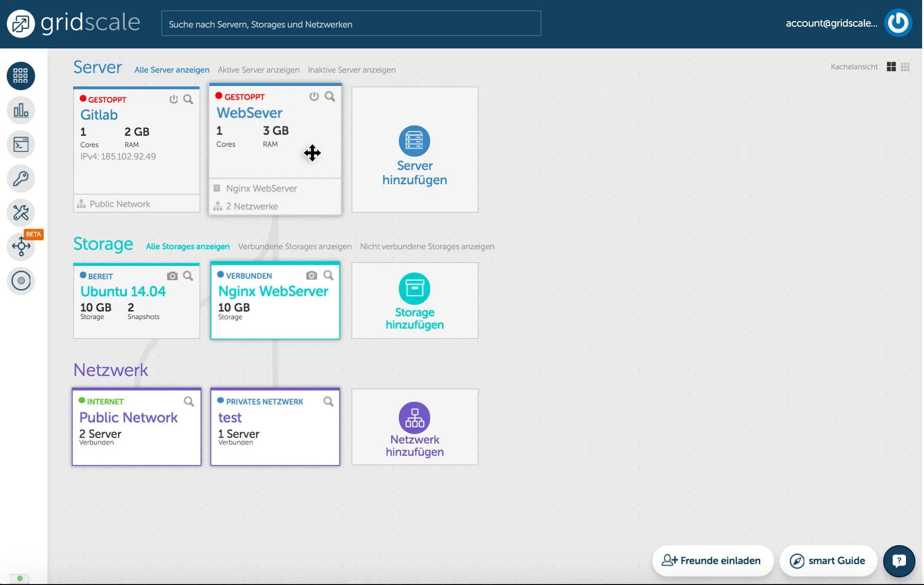Click the tools sidebar icon
Image resolution: width=924 pixels, height=585 pixels.
pos(20,213)
